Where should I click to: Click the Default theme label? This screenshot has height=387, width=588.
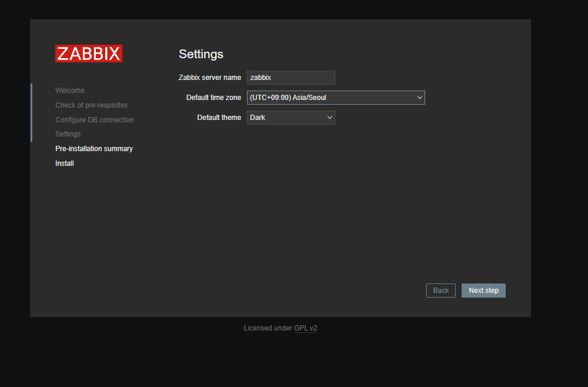click(x=219, y=117)
